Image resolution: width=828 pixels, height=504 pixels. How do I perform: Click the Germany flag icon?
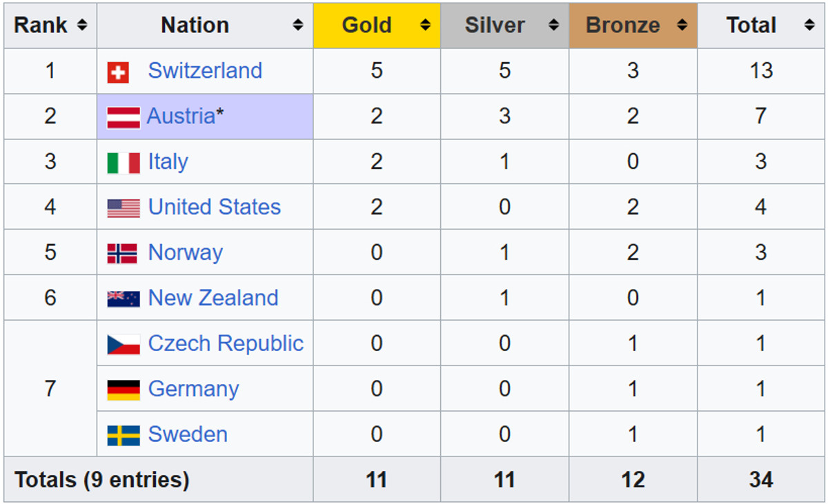[x=124, y=390]
